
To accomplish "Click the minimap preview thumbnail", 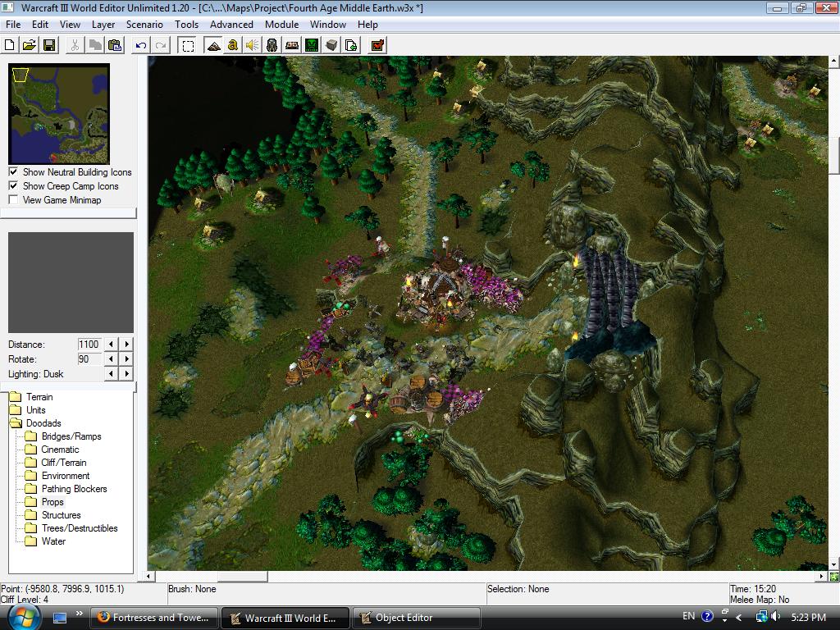I will tap(59, 113).
